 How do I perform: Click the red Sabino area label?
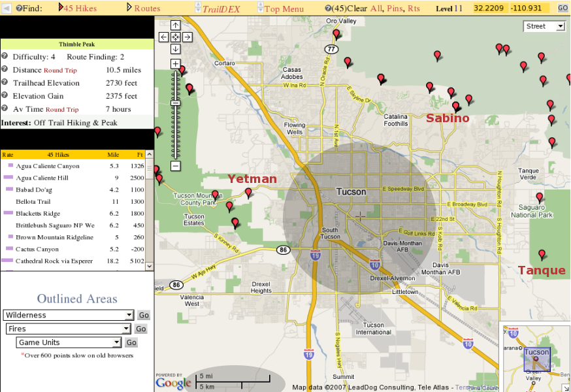[448, 118]
